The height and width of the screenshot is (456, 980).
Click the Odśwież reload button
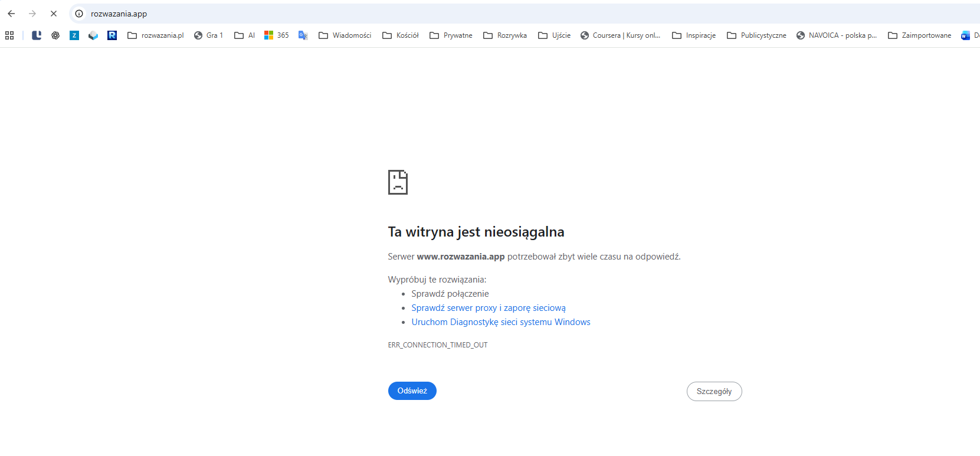pyautogui.click(x=412, y=391)
